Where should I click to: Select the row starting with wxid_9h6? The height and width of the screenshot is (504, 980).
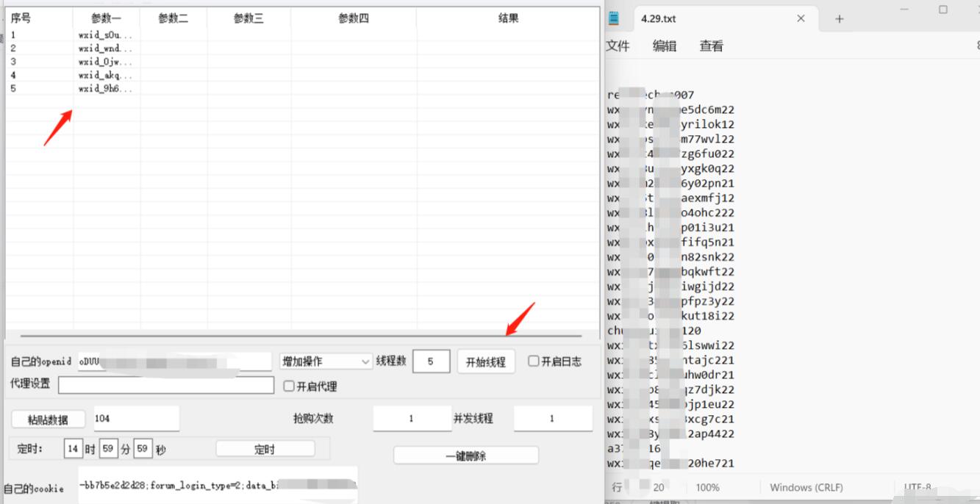click(x=106, y=89)
